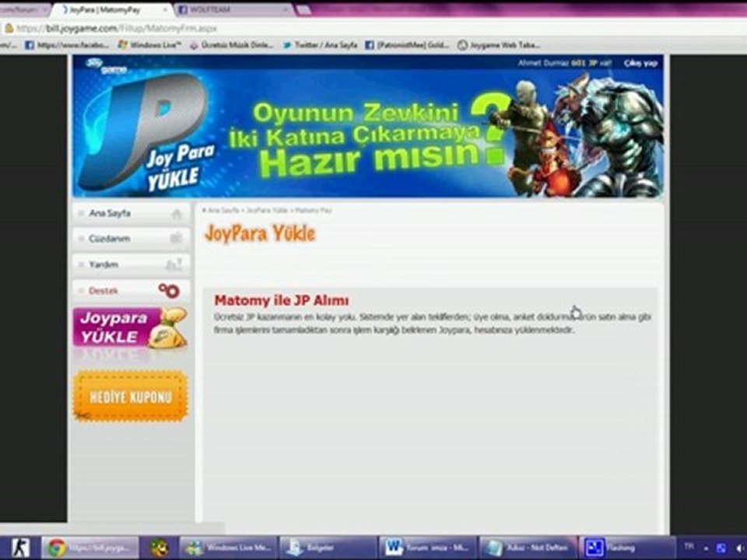Viewport: 747px width, 560px height.
Task: Open the Word Forum imza taskbar button
Action: (428, 548)
